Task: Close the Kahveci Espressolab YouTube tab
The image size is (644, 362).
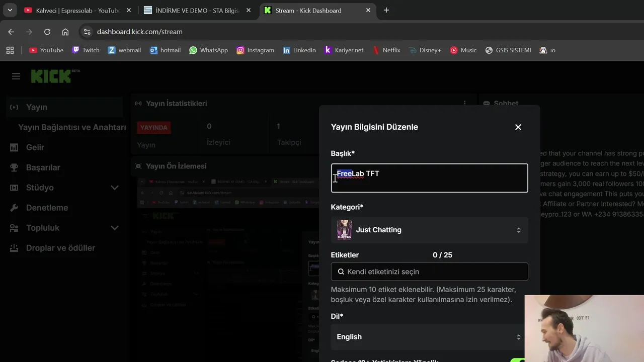Action: 129,10
